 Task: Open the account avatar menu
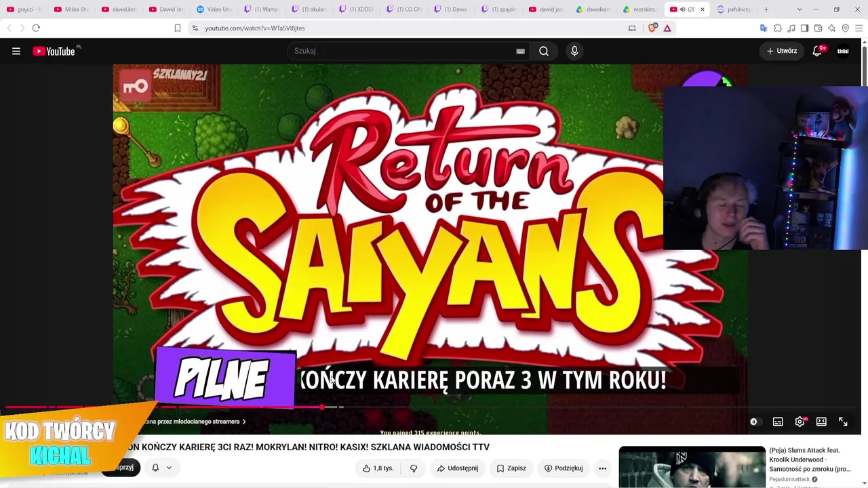843,51
